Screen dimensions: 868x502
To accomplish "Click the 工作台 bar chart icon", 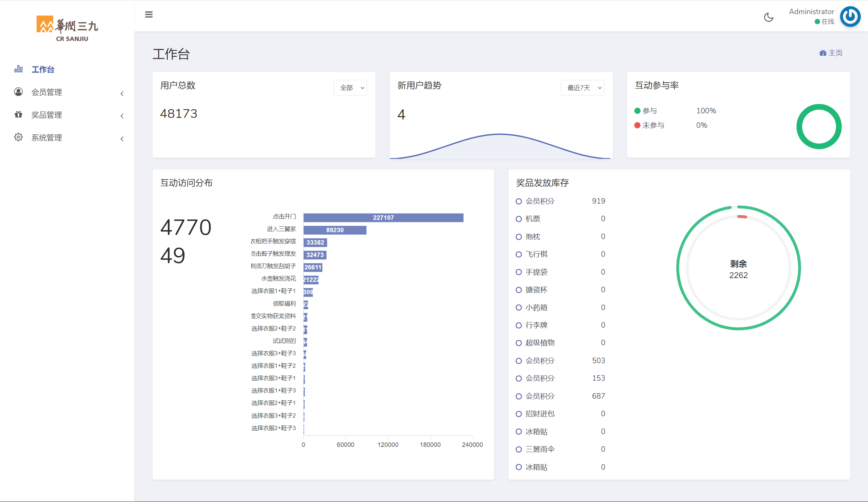I will coord(19,69).
